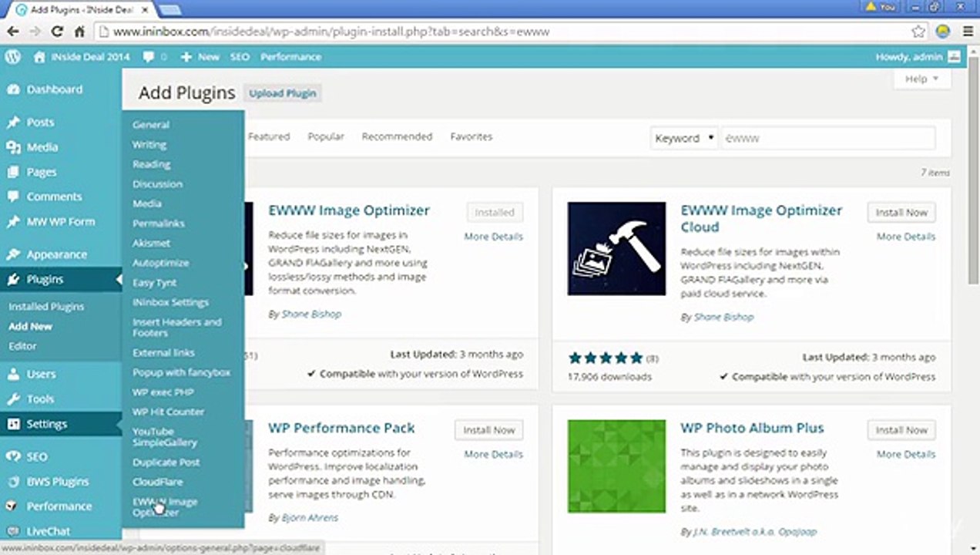Open the New content menu
The image size is (980, 555).
click(x=200, y=57)
